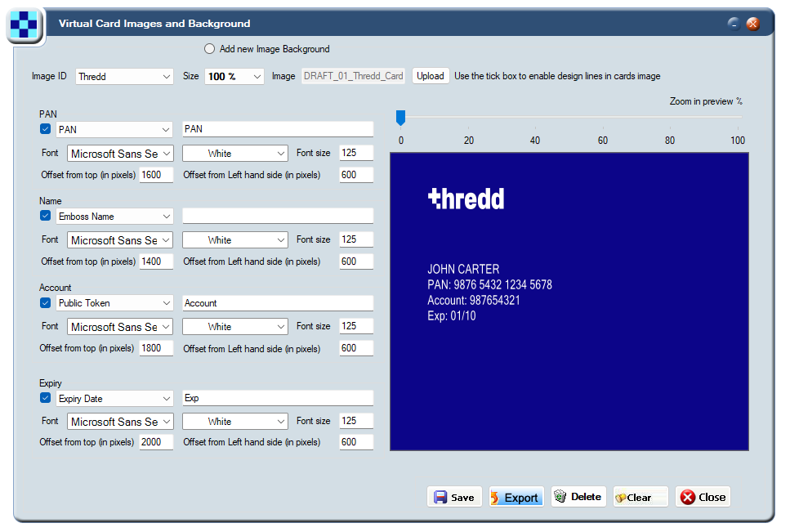Click the Zoom in preview slider thumb
Image resolution: width=790 pixels, height=532 pixels.
click(x=400, y=118)
